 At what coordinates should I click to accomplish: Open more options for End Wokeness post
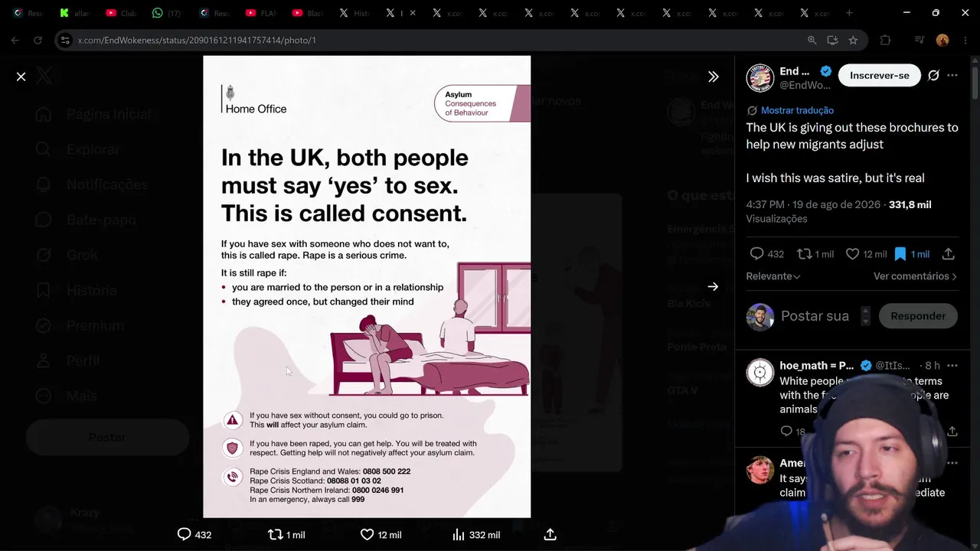tap(952, 75)
